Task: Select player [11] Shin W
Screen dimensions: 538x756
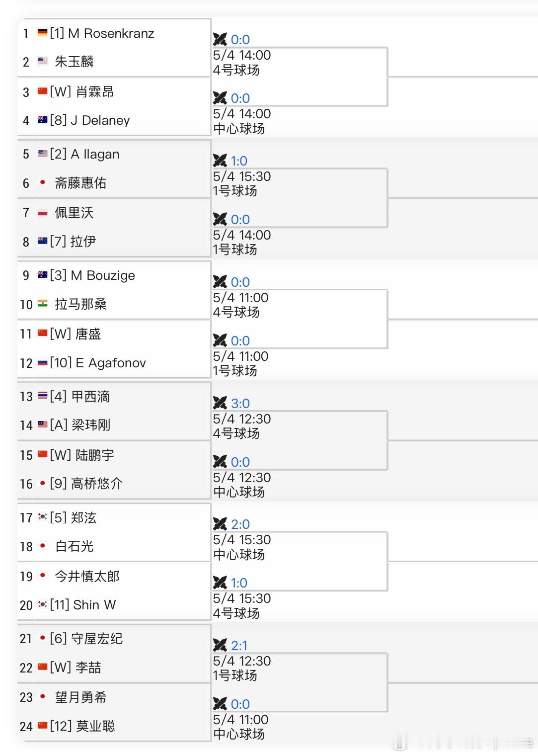Action: coord(83,605)
